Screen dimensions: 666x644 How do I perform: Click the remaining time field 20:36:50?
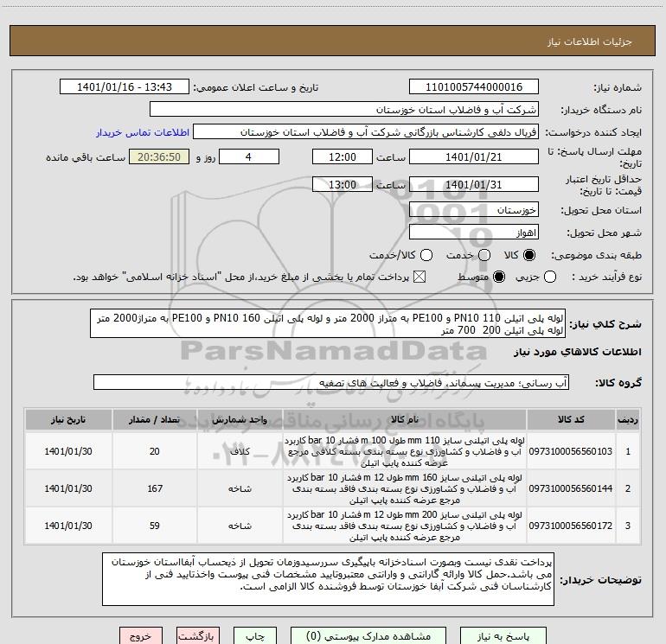(159, 156)
